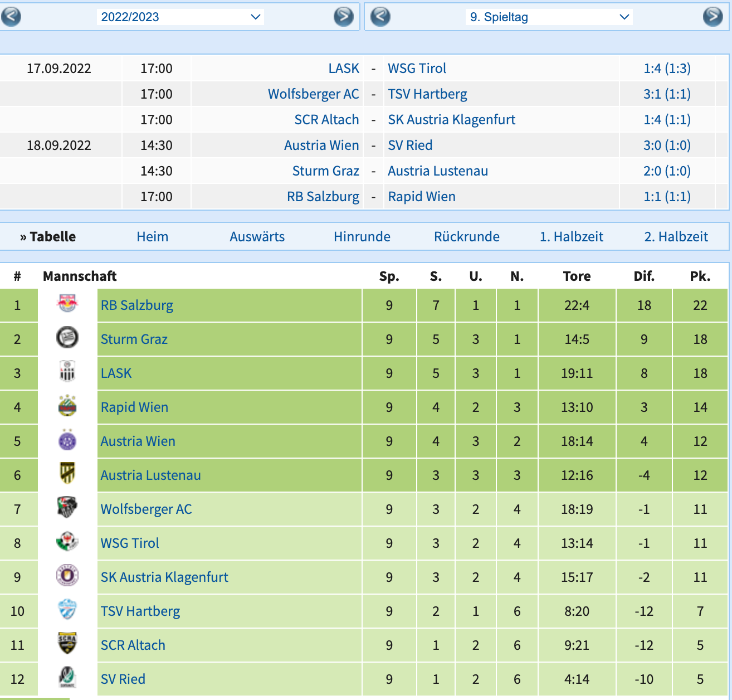The height and width of the screenshot is (700, 732).
Task: Click SV Ried club crest
Action: pos(67,677)
